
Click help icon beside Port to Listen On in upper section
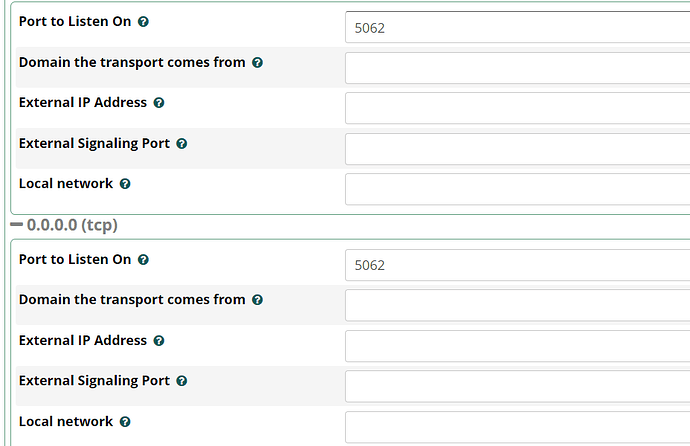tap(144, 22)
